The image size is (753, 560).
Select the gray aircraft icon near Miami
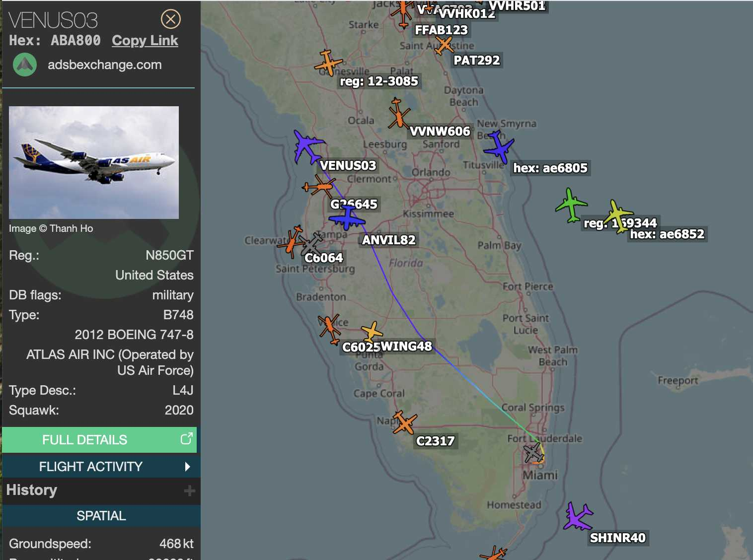[x=533, y=453]
